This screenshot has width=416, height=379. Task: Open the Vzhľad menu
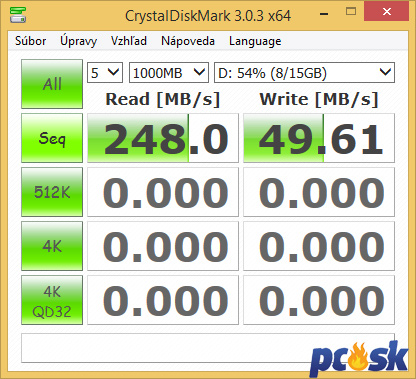pyautogui.click(x=129, y=41)
